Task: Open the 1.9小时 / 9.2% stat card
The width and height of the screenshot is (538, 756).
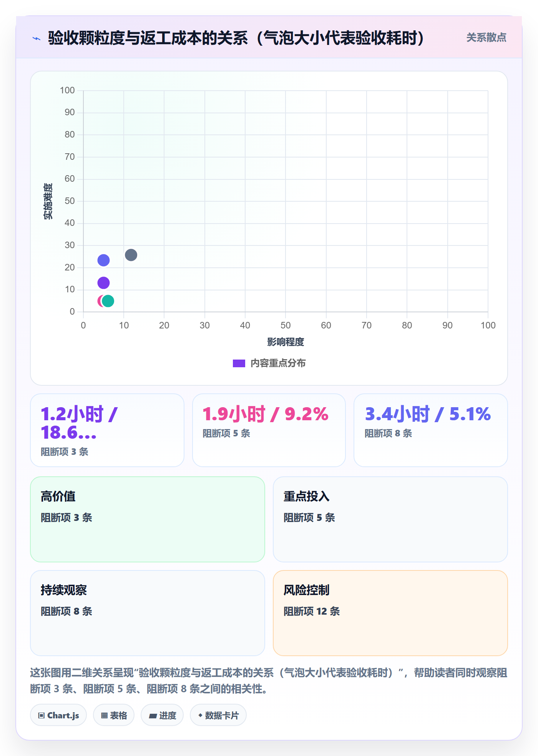Action: click(269, 430)
